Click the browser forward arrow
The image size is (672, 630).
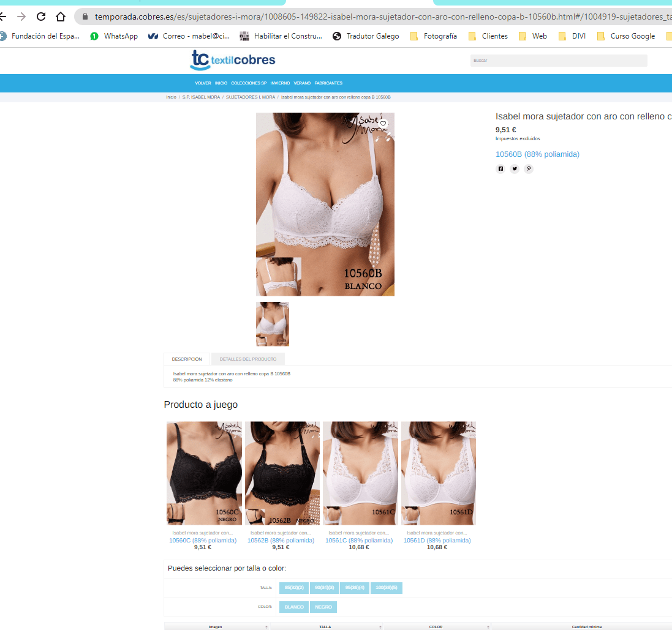pyautogui.click(x=21, y=17)
